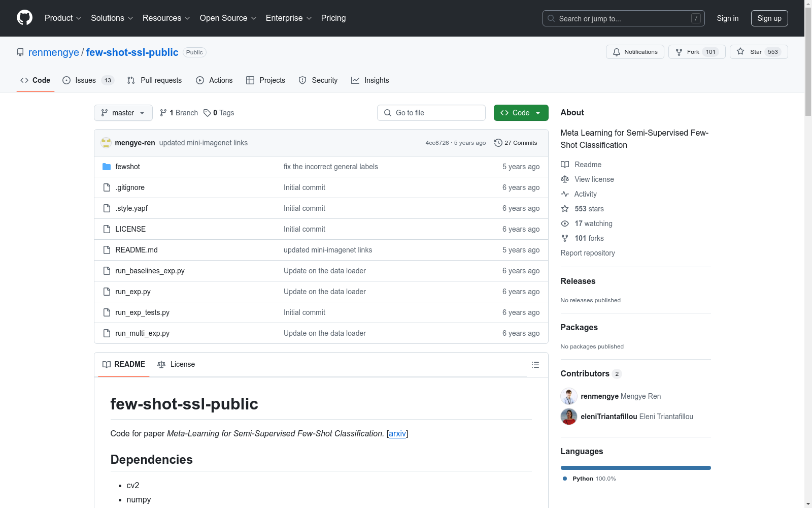812x508 pixels.
Task: Fork the repository with Fork button
Action: tap(697, 52)
